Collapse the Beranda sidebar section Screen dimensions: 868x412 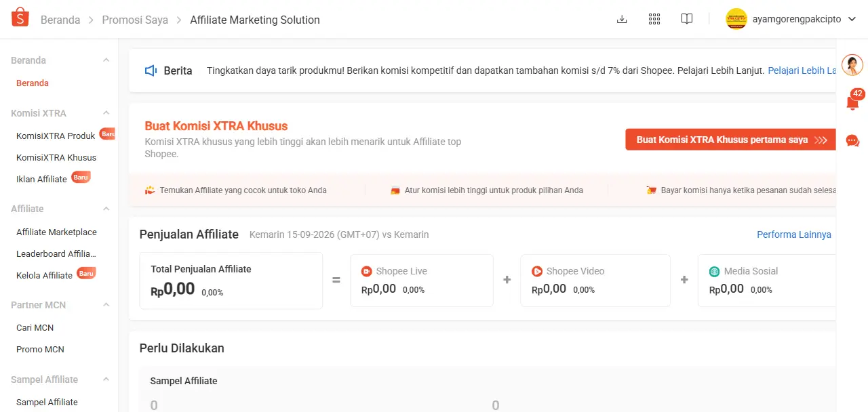coord(106,60)
